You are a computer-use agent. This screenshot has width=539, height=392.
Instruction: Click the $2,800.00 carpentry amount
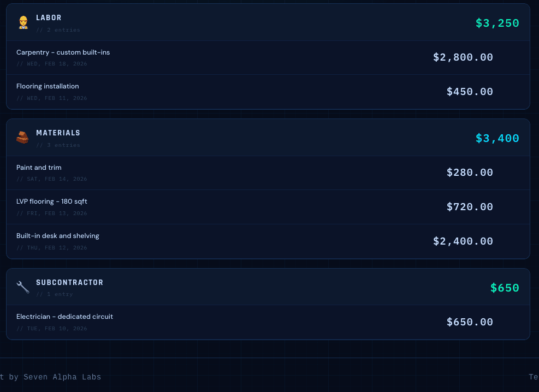click(463, 57)
